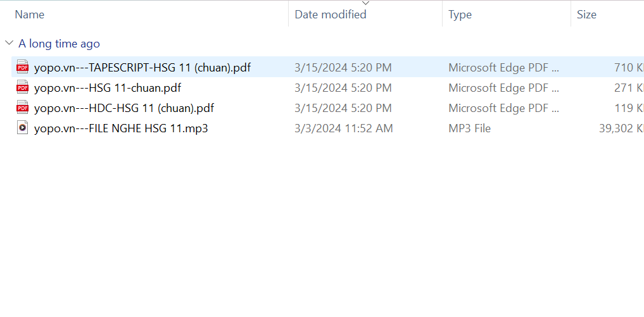Click the MP3 audio icon of FILE NGHE HSG 11
Screen dimensions: 644x317
coord(23,128)
